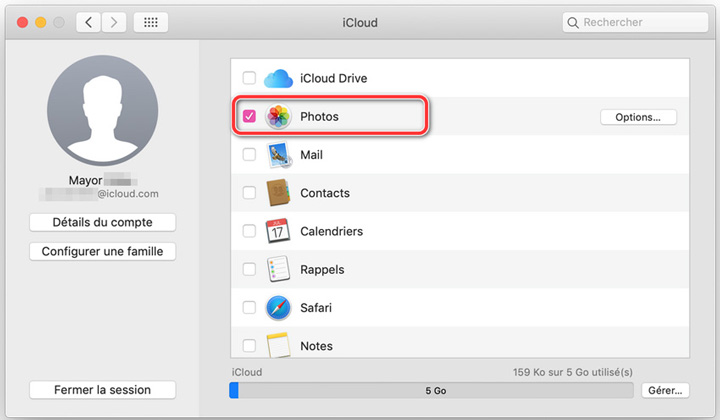Click the iCloud Drive cloud icon

pyautogui.click(x=278, y=78)
